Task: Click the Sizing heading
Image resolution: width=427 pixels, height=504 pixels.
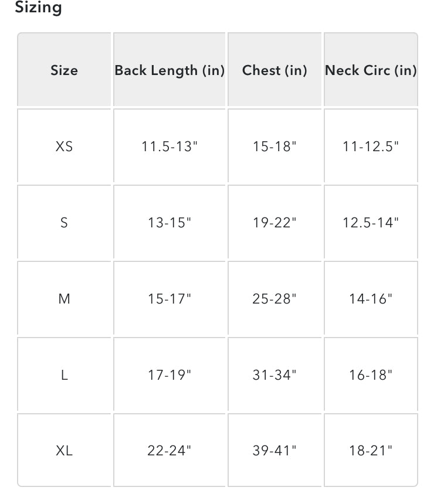Action: 38,7
